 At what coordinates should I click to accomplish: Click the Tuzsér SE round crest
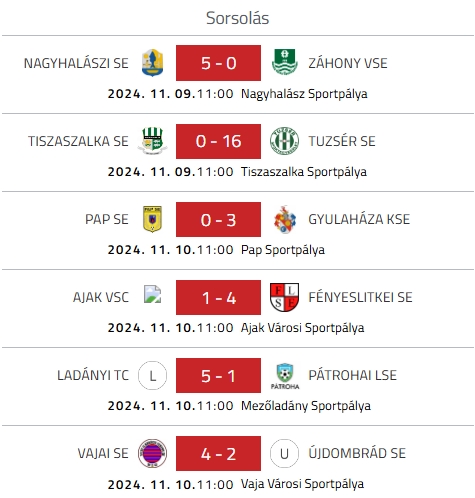pos(284,141)
